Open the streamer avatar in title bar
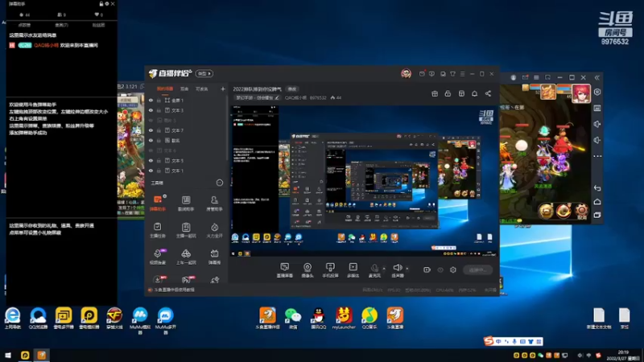The height and width of the screenshot is (362, 644). 407,73
